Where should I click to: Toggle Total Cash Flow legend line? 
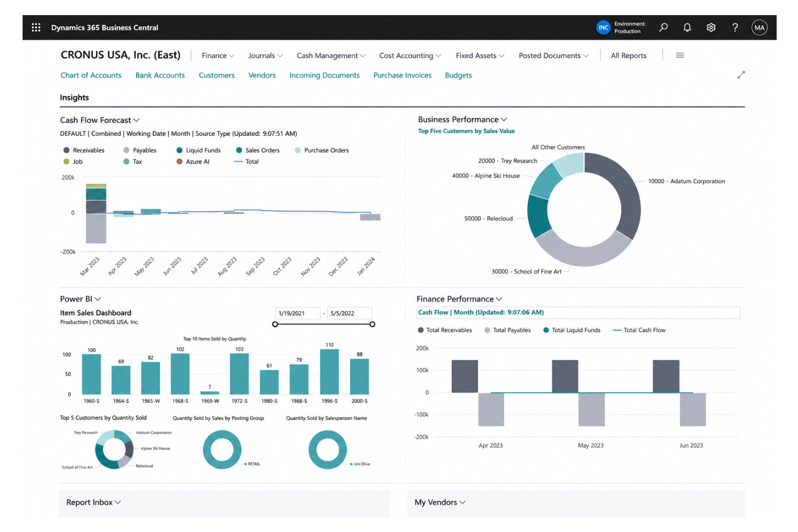point(639,330)
